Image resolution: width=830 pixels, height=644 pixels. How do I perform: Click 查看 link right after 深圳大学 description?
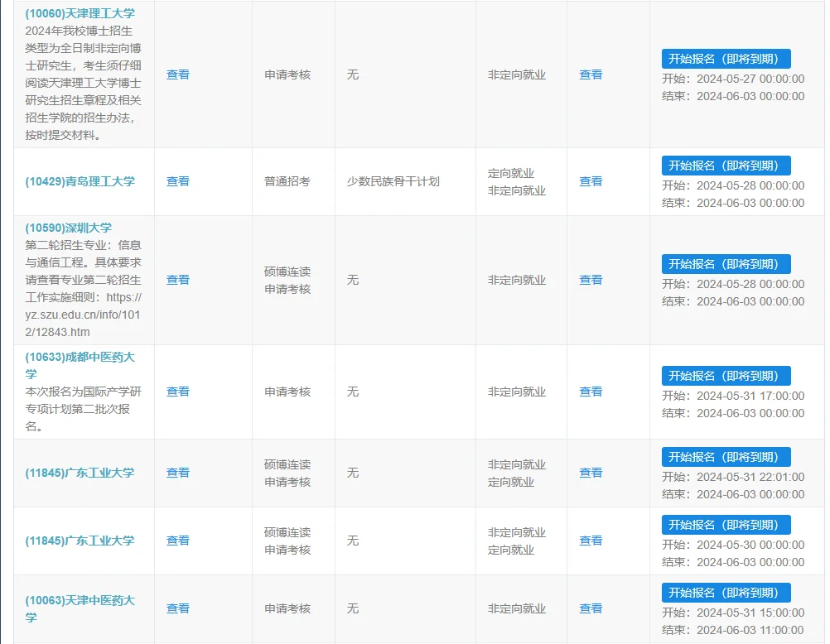pyautogui.click(x=178, y=280)
